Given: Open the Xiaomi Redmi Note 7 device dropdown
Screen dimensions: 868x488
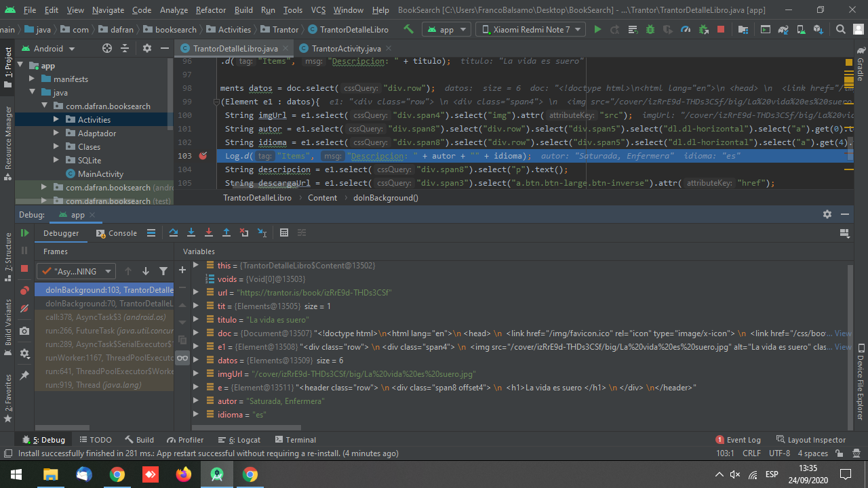Looking at the screenshot, I should click(531, 29).
